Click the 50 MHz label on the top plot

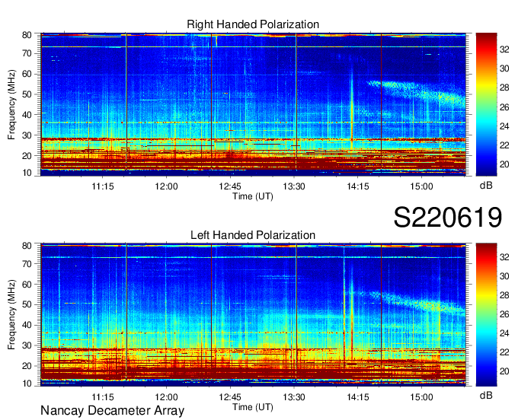(x=27, y=94)
